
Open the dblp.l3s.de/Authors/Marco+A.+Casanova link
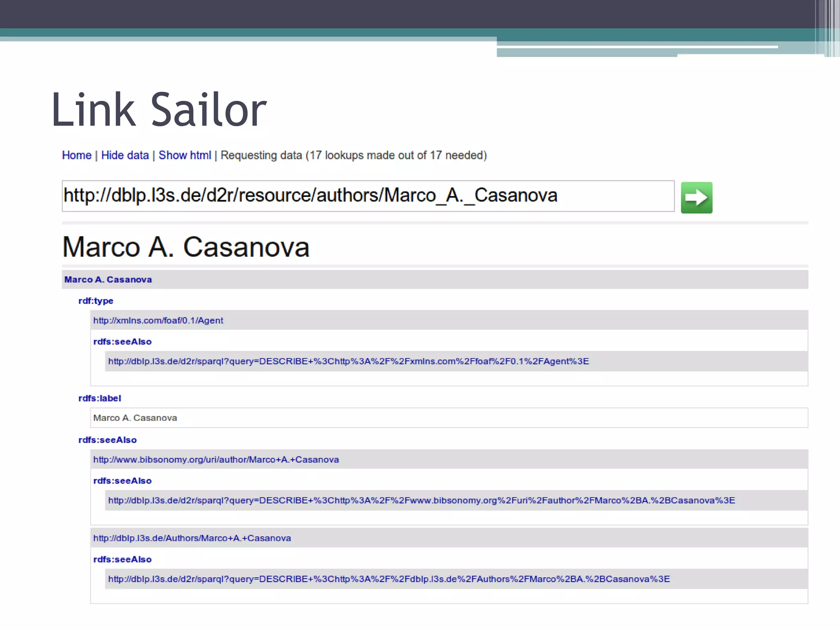192,538
